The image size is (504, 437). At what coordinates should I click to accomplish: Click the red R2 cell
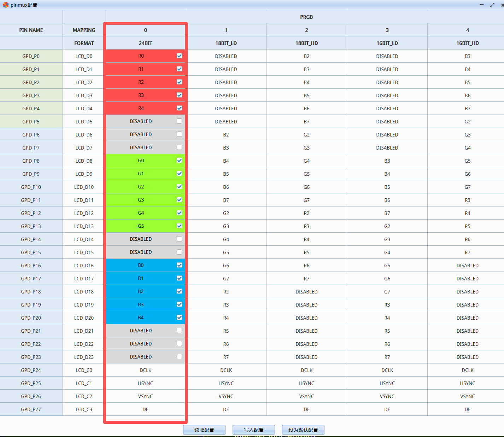coord(141,82)
